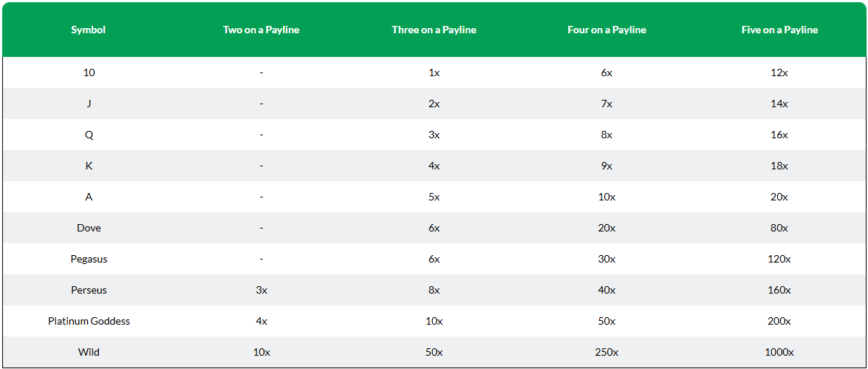868x369 pixels.
Task: Click the 3x Perseus two-payline value
Action: 262,290
